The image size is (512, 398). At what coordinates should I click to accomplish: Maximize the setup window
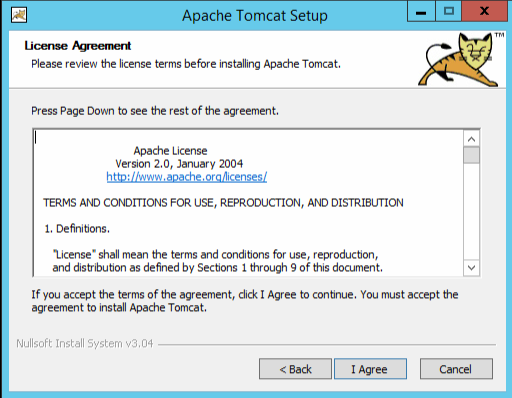pyautogui.click(x=449, y=11)
